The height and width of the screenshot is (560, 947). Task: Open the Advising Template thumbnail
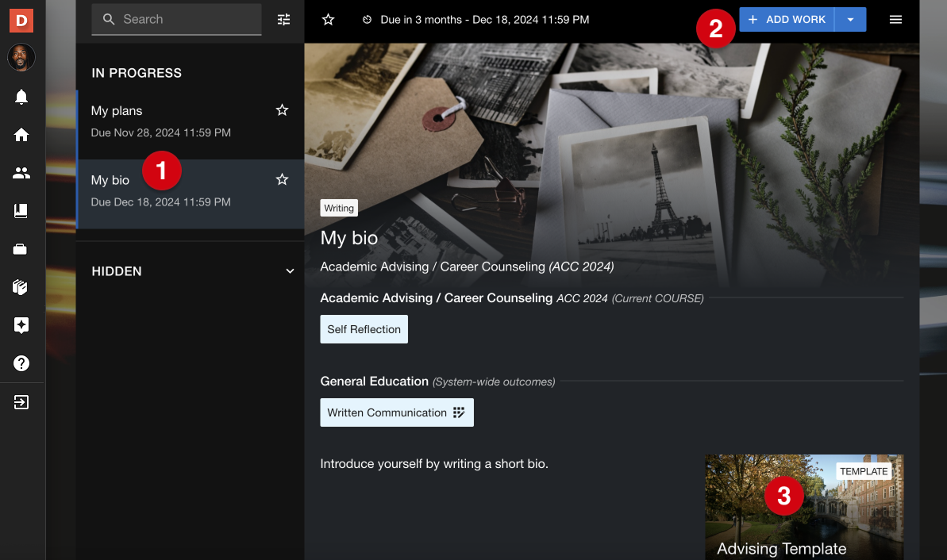(x=804, y=507)
